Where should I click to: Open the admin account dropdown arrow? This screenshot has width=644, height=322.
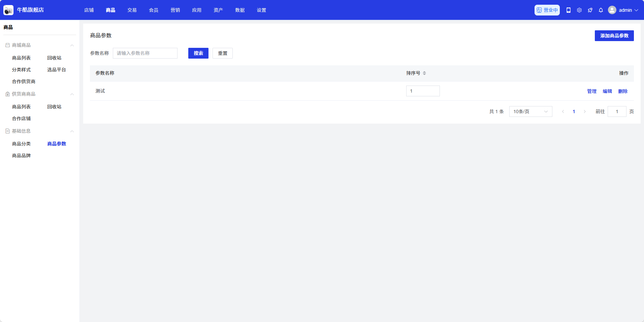636,10
